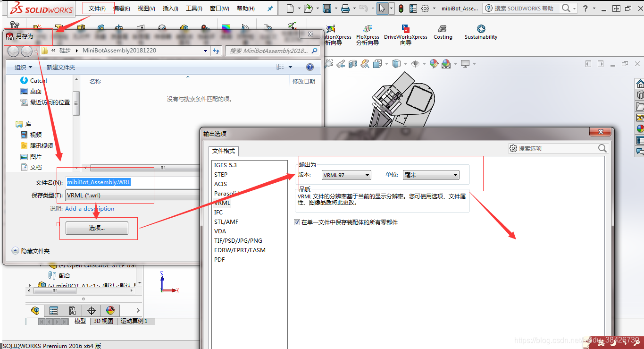
Task: Click the Section View icon
Action: click(353, 64)
